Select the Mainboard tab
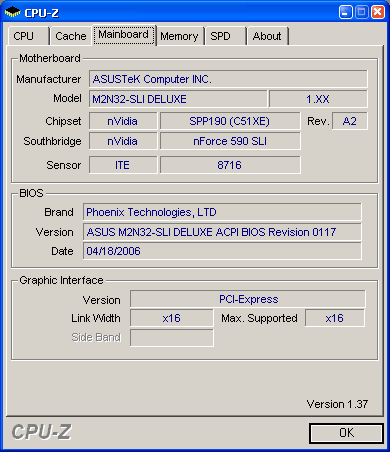This screenshot has width=390, height=452. pos(124,35)
